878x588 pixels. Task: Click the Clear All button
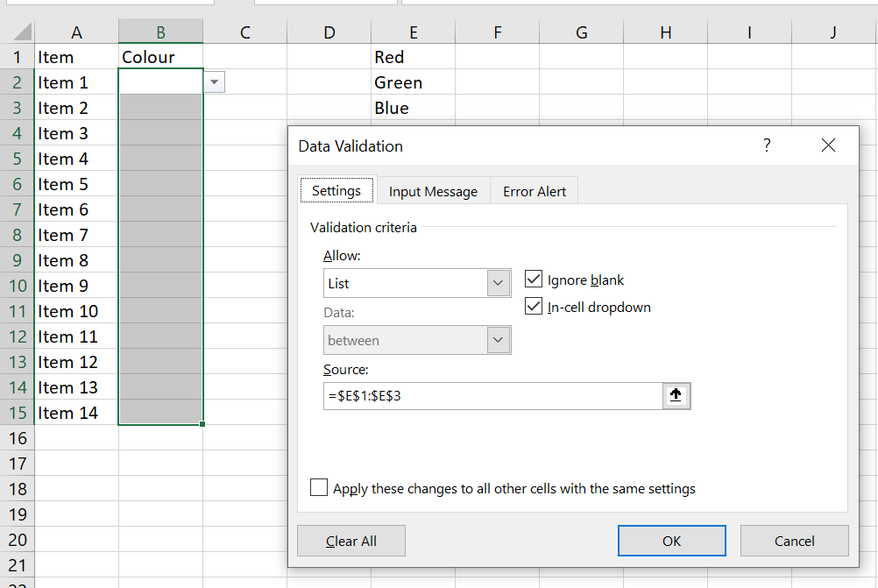click(x=350, y=541)
